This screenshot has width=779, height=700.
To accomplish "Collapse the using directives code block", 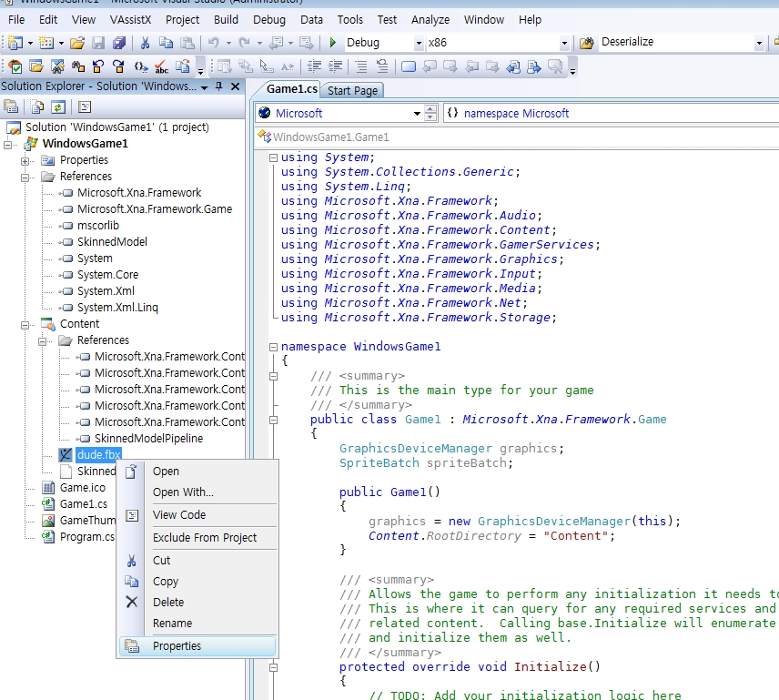I will 273,157.
